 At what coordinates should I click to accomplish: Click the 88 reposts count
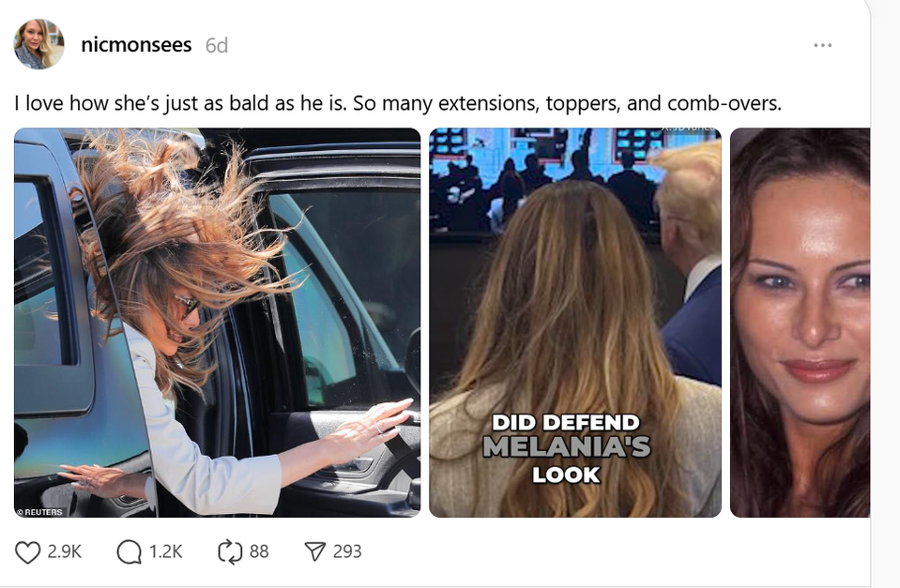click(259, 551)
